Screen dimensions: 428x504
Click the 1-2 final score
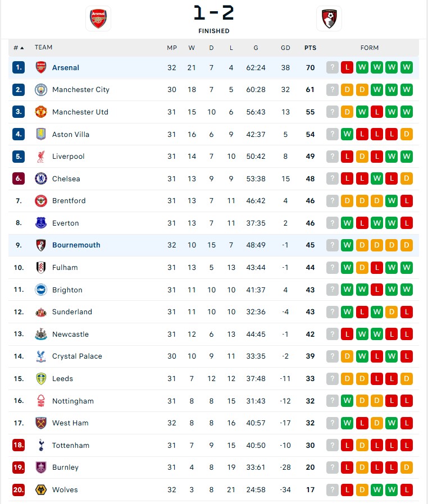[x=213, y=12]
